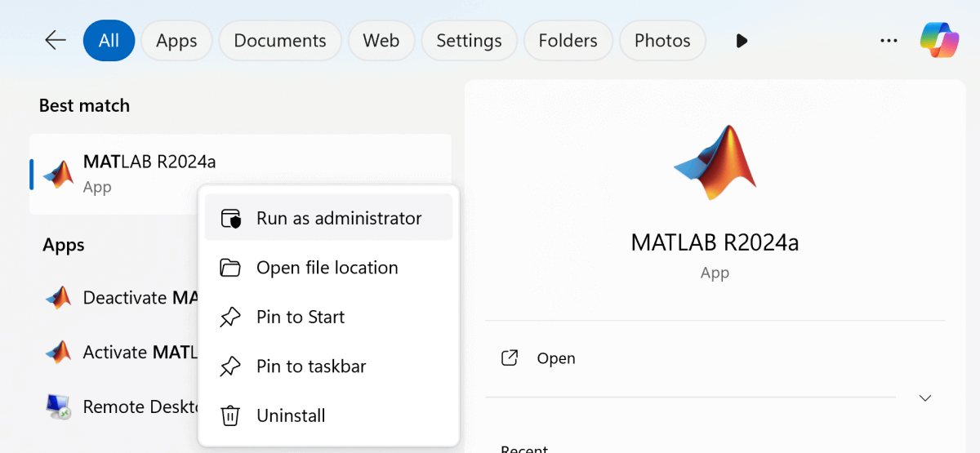Open Activate MATLAB app result

tap(114, 353)
